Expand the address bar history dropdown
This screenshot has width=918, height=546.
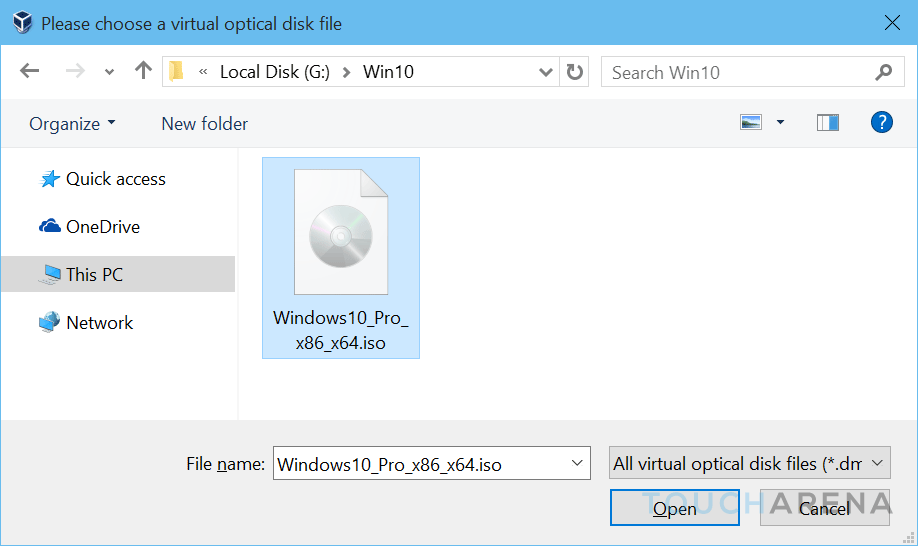pos(546,72)
